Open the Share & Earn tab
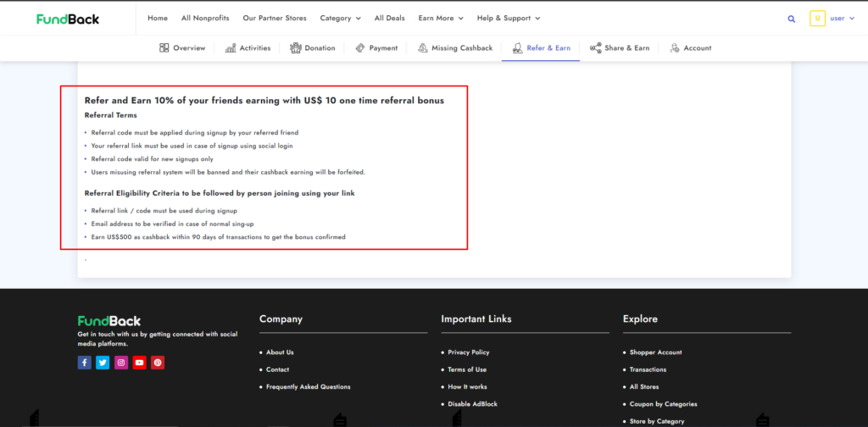 pyautogui.click(x=620, y=48)
